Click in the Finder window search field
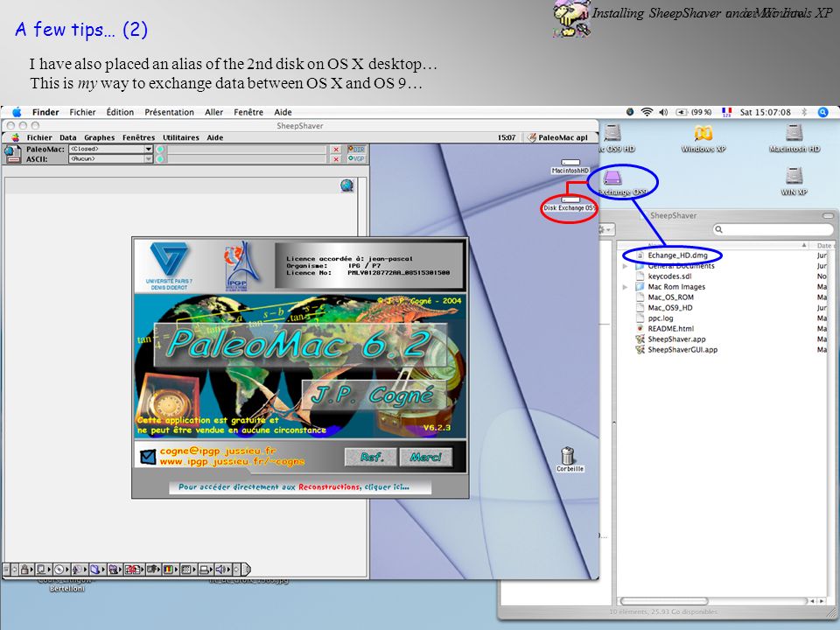 click(773, 229)
